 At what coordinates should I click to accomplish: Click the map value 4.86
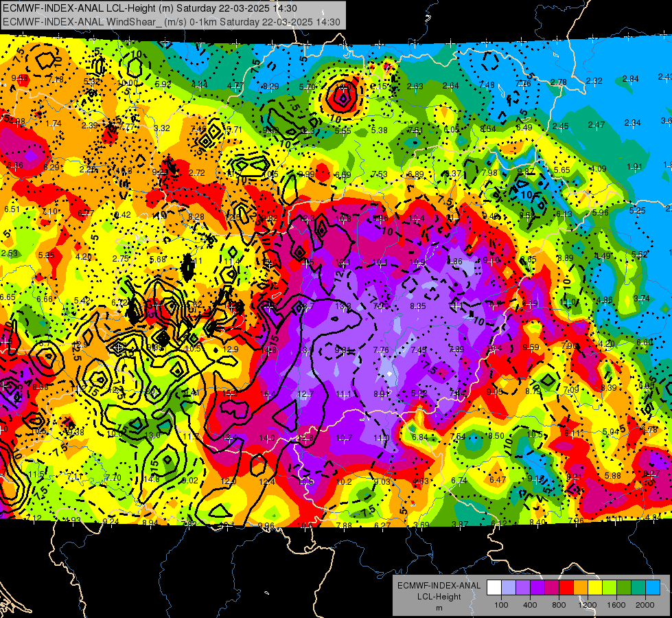pos(604,300)
